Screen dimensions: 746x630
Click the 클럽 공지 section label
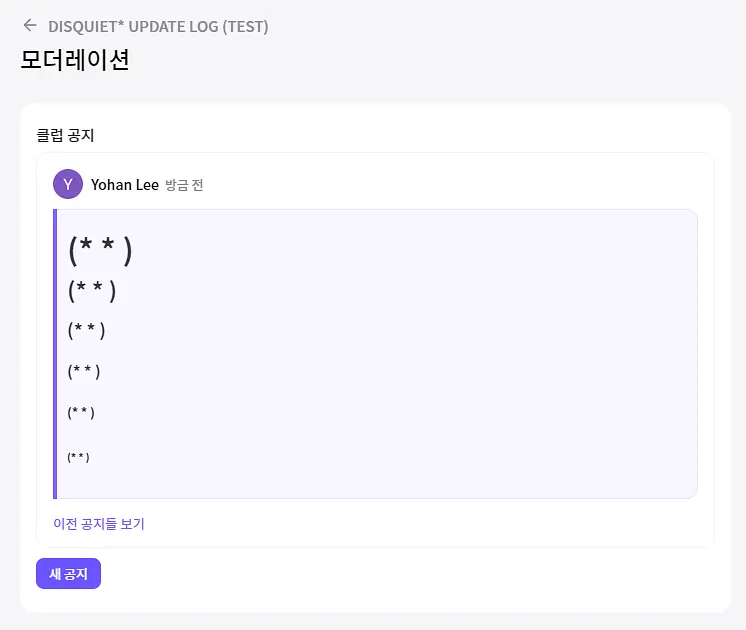[x=65, y=135]
